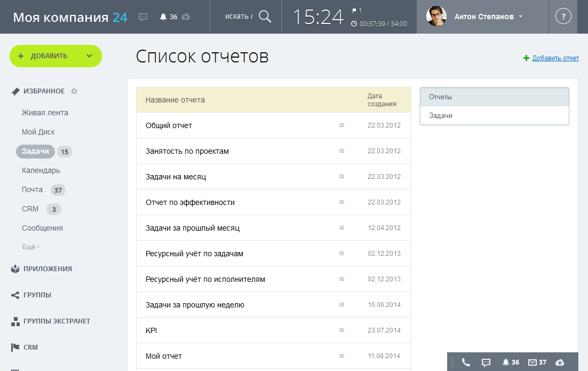The height and width of the screenshot is (371, 588).
Task: Open Сообщения in sidebar
Action: [42, 228]
